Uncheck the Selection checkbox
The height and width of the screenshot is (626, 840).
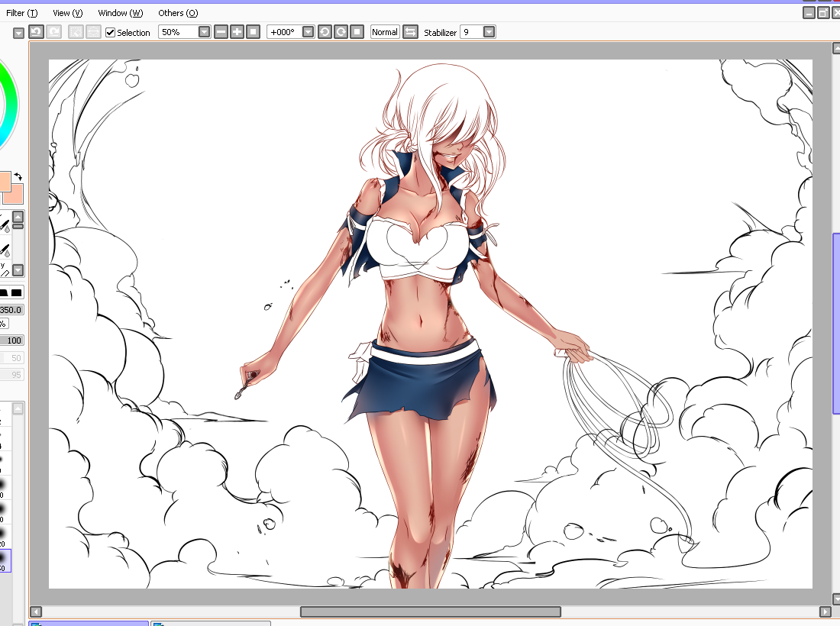110,32
